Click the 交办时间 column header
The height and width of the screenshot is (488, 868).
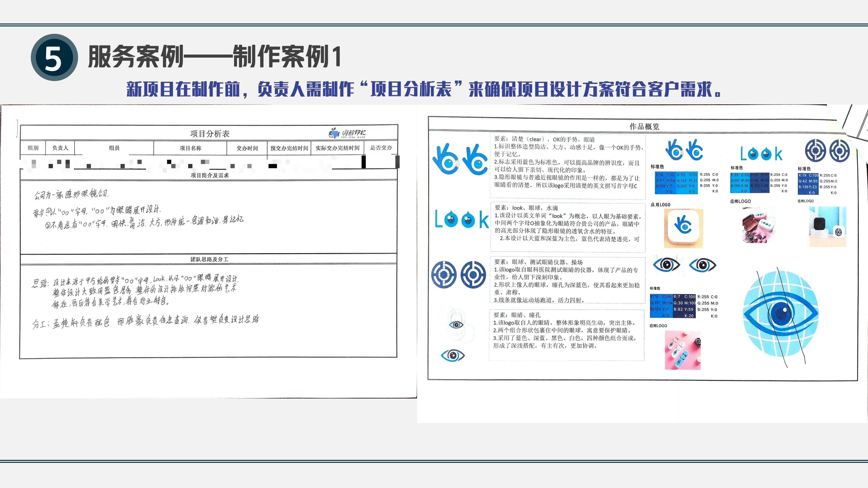247,148
